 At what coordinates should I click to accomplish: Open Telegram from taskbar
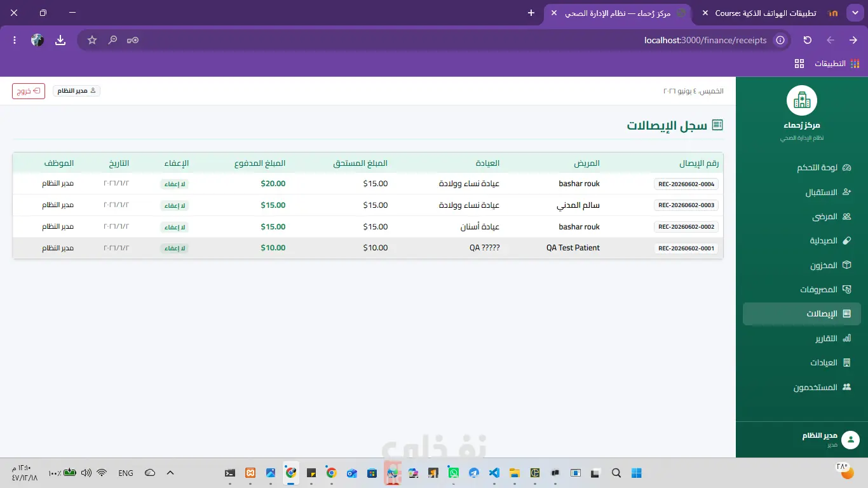[x=473, y=473]
